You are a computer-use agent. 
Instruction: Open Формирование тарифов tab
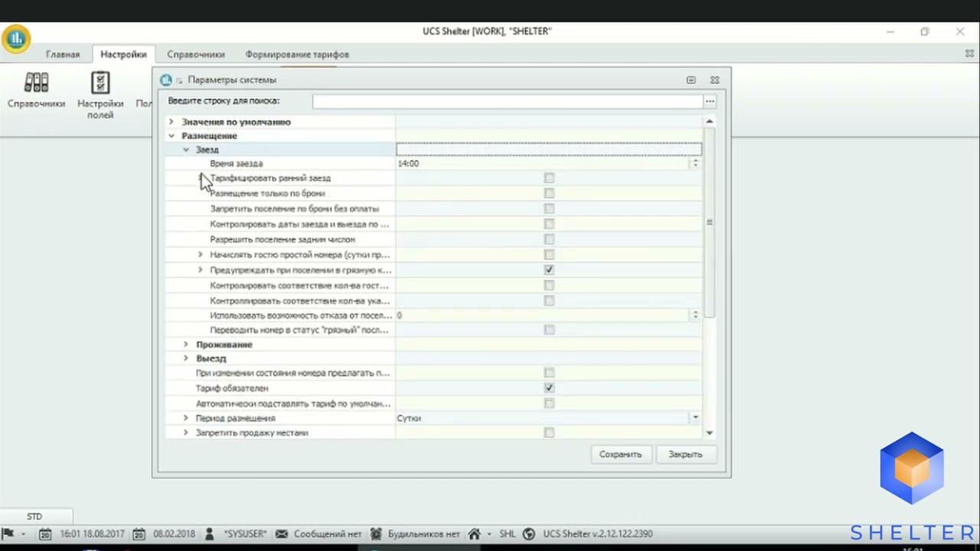click(297, 54)
